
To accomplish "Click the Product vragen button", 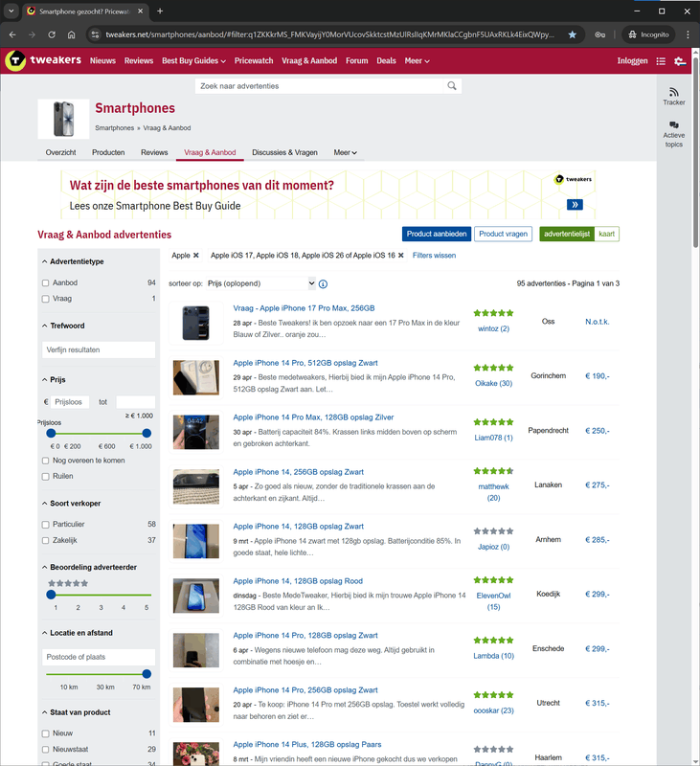I will tap(503, 234).
